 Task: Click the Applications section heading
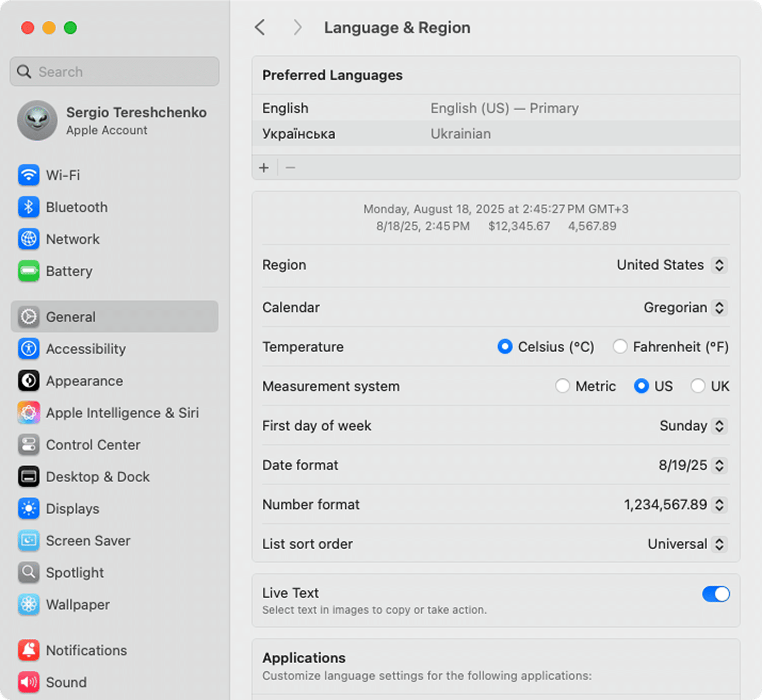(x=304, y=658)
